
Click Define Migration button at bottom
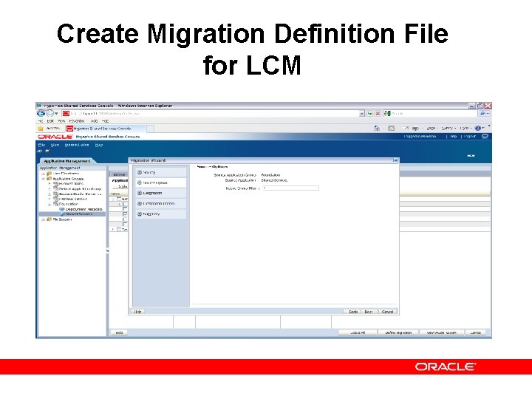[x=398, y=332]
